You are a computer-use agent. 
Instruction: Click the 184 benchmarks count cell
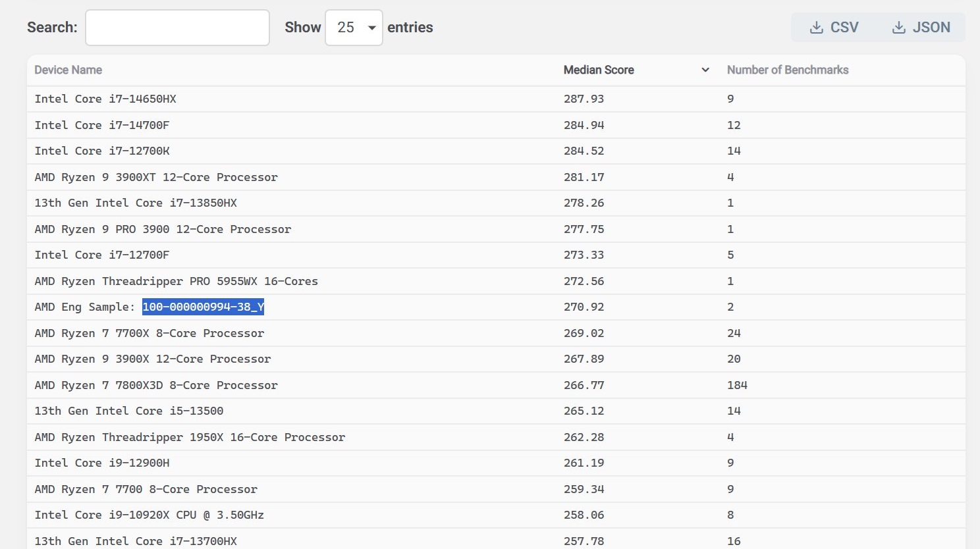pos(737,385)
